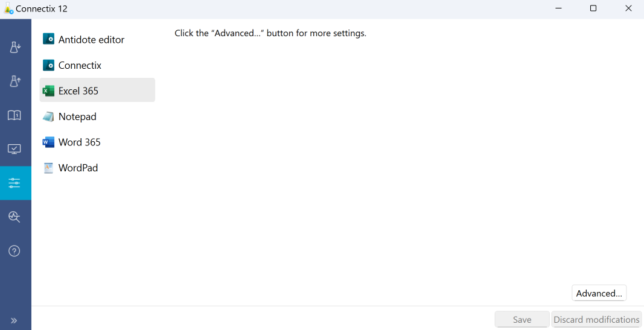Screen dimensions: 644x330
Task: Click the Discard modifications button
Action: pos(596,320)
